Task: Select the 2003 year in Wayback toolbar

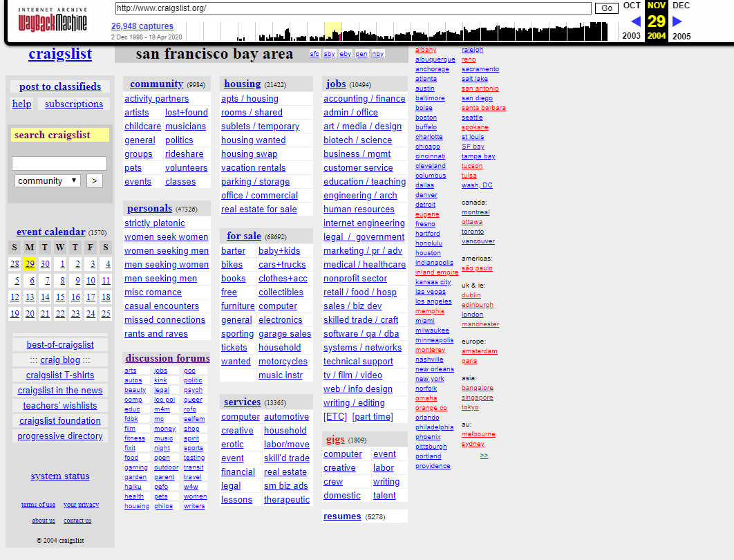Action: [x=631, y=36]
